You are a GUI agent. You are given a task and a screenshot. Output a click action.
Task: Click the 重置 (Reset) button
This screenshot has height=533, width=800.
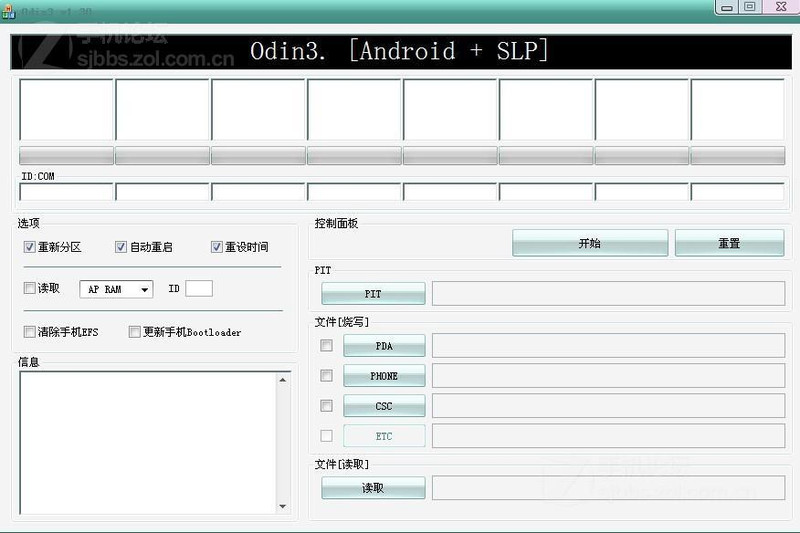click(x=729, y=243)
